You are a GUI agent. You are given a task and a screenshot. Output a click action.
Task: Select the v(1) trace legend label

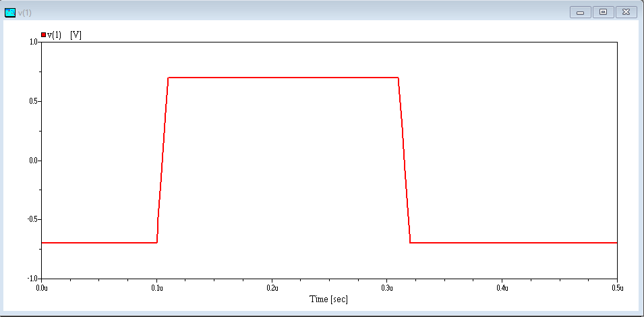(x=54, y=35)
